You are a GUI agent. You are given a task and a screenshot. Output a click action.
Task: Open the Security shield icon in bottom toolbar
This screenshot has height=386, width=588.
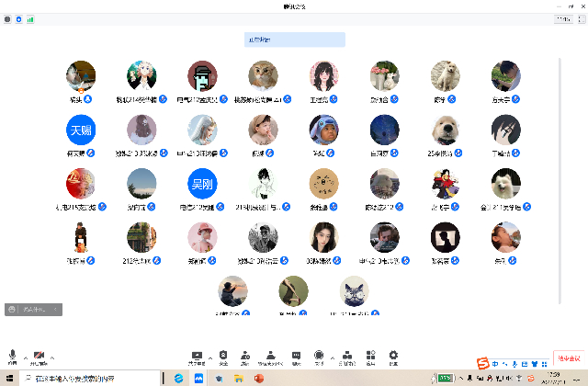223,357
